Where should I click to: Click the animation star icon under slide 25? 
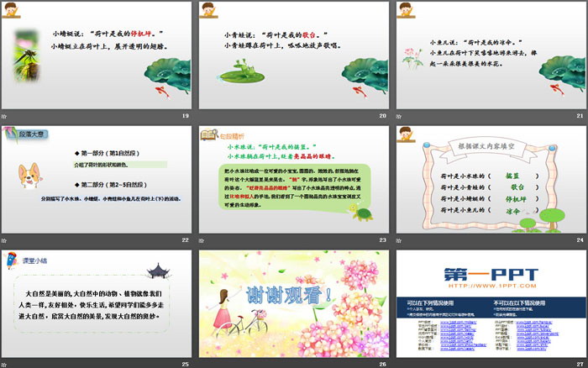coord(4,365)
